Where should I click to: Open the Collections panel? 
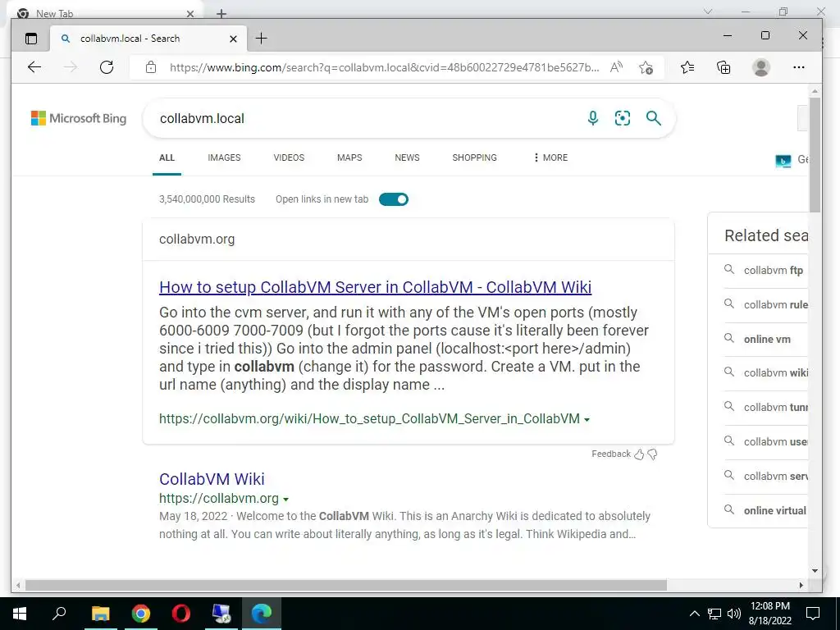(724, 67)
